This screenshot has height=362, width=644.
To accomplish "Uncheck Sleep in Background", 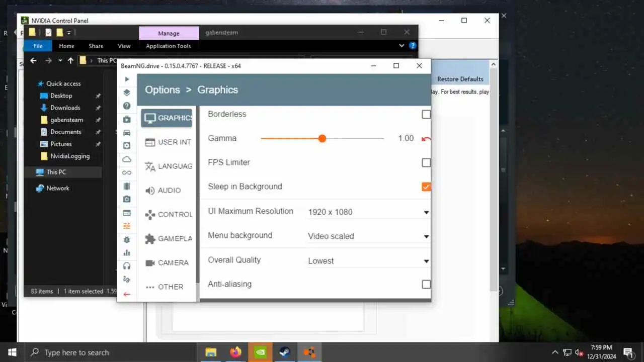I will 426,187.
